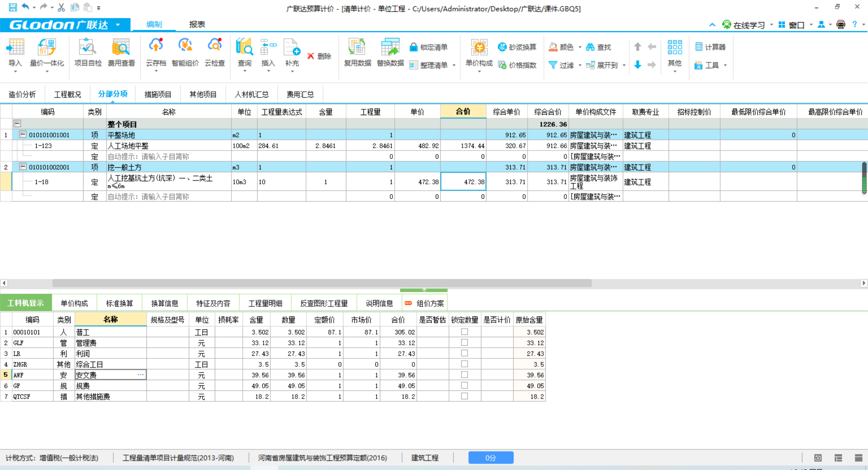Run 项目自检 project self-check
This screenshot has height=470, width=868.
point(88,53)
